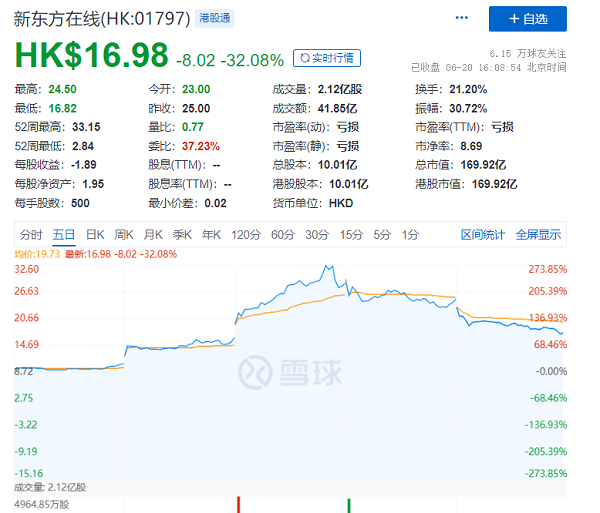Open the 季K chart tab
Image resolution: width=600 pixels, height=513 pixels.
point(182,235)
